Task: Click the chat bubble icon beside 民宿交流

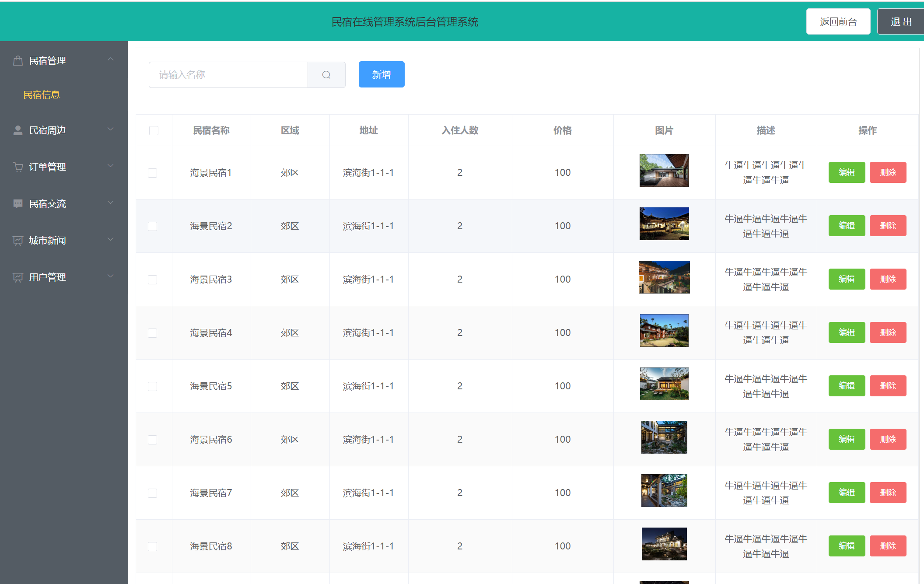Action: [x=18, y=204]
